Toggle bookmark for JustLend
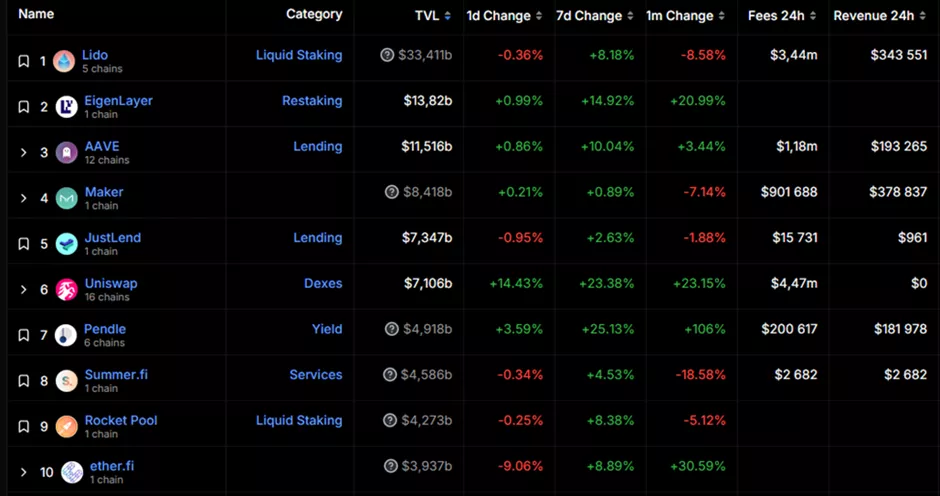The height and width of the screenshot is (496, 940). click(24, 244)
